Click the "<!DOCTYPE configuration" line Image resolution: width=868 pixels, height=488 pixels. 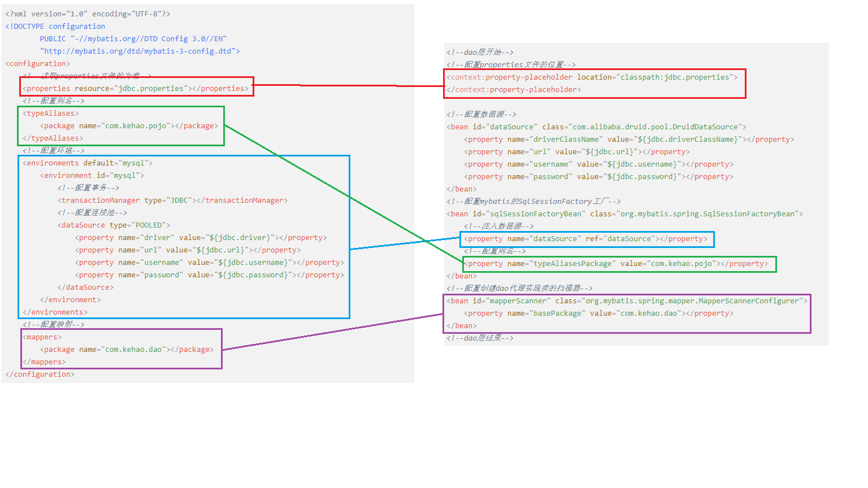[x=55, y=26]
